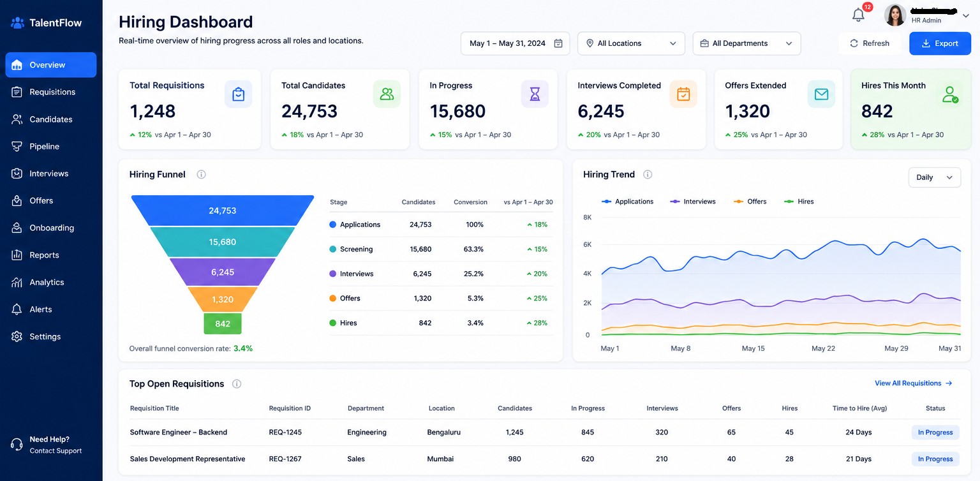This screenshot has width=980, height=481.
Task: Click the download icon on Export
Action: tap(924, 43)
